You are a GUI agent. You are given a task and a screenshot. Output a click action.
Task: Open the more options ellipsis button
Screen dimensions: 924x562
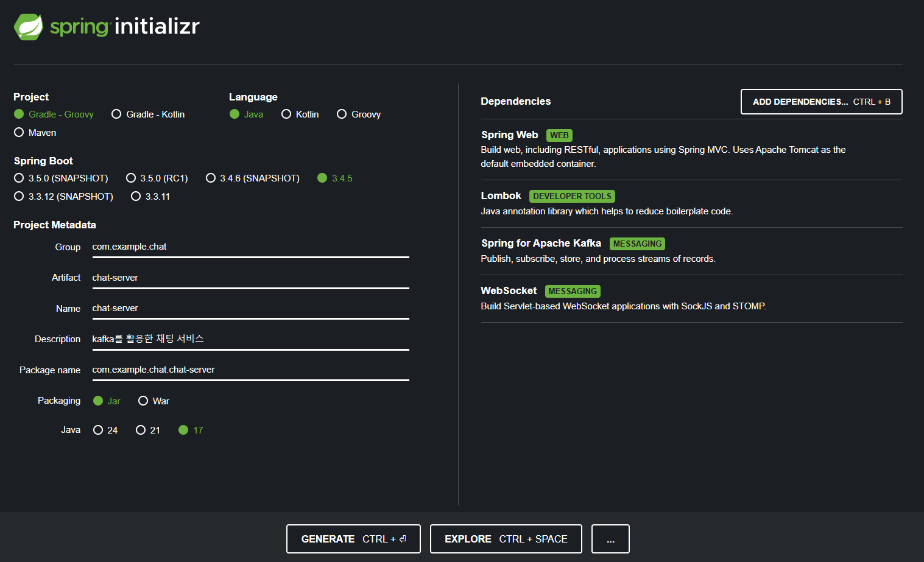click(x=610, y=539)
